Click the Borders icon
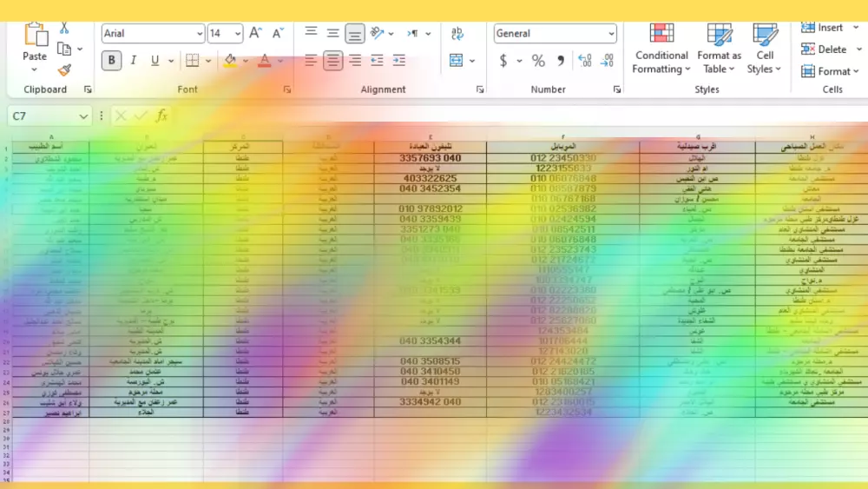The image size is (868, 489). [192, 60]
